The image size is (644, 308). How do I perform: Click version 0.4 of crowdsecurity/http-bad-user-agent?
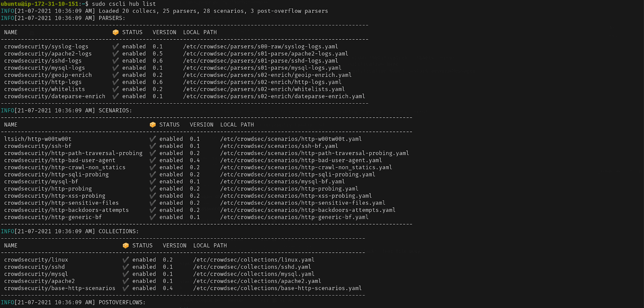pyautogui.click(x=195, y=160)
